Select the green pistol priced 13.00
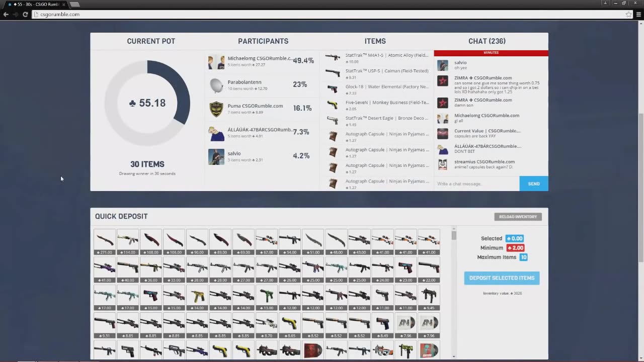Screen dimensions: 644x362 (x=267, y=298)
